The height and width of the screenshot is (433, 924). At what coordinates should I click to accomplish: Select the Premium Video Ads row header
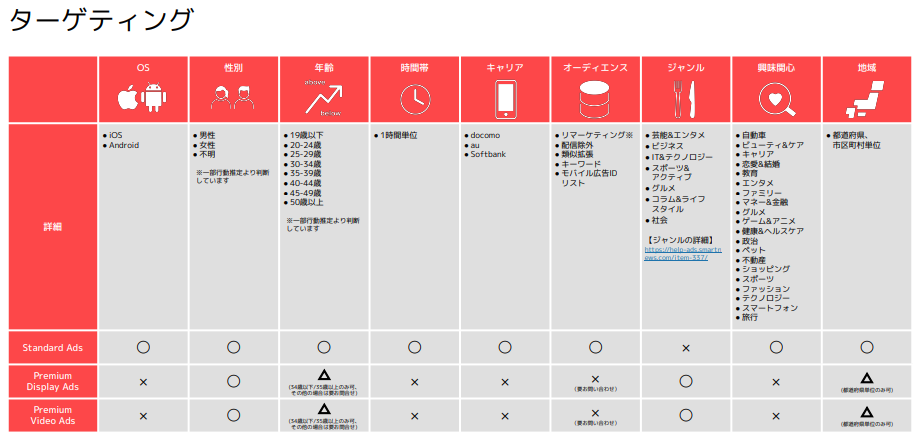pyautogui.click(x=53, y=415)
